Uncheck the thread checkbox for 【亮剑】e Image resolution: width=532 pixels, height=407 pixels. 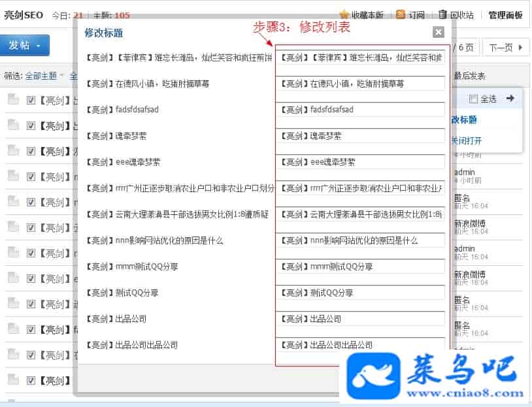[31, 278]
